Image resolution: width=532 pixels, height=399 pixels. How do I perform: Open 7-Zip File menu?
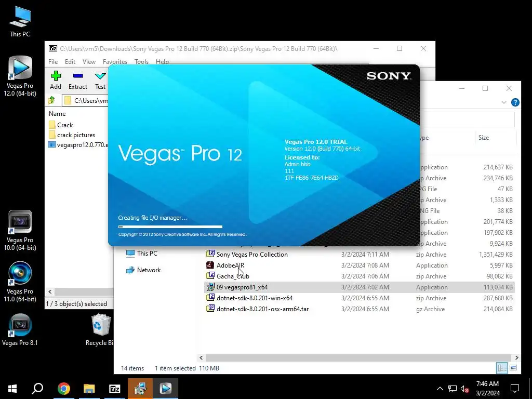point(53,62)
